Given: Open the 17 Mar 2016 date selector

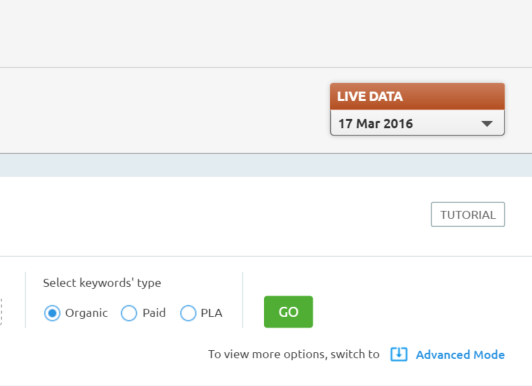Looking at the screenshot, I should [417, 123].
